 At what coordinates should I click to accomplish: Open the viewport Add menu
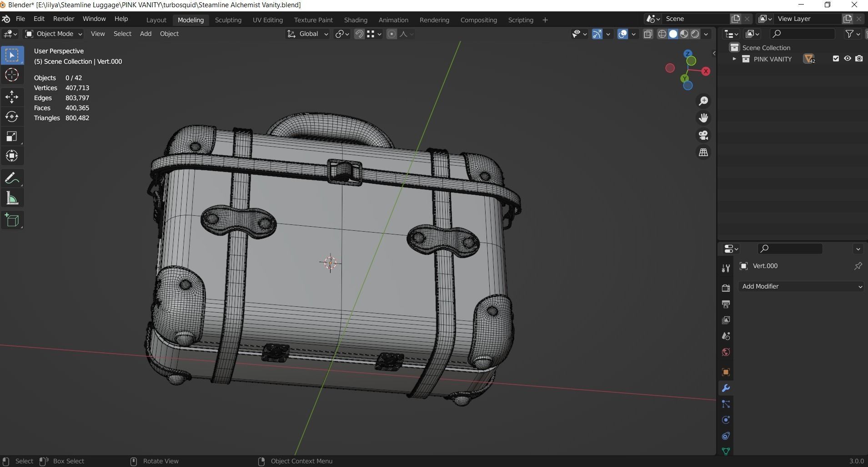coord(146,34)
